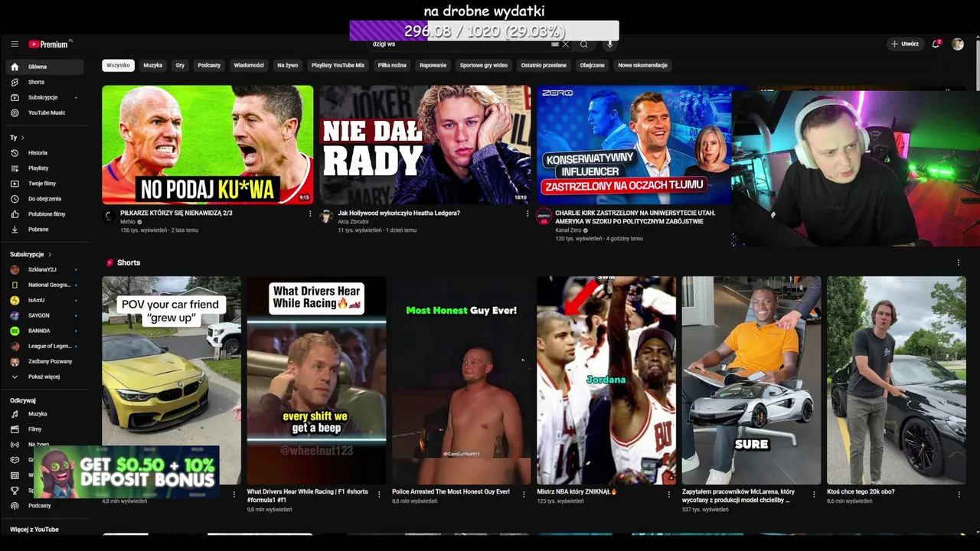This screenshot has height=551, width=980.
Task: Open Filmy under Odkrywaj
Action: pos(44,429)
